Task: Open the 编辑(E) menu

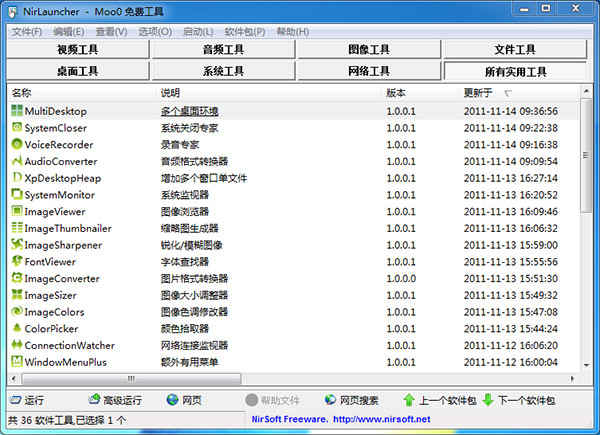Action: (x=69, y=32)
